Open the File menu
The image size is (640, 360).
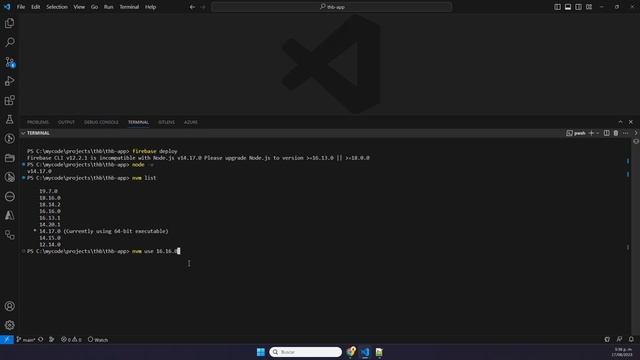pos(21,7)
